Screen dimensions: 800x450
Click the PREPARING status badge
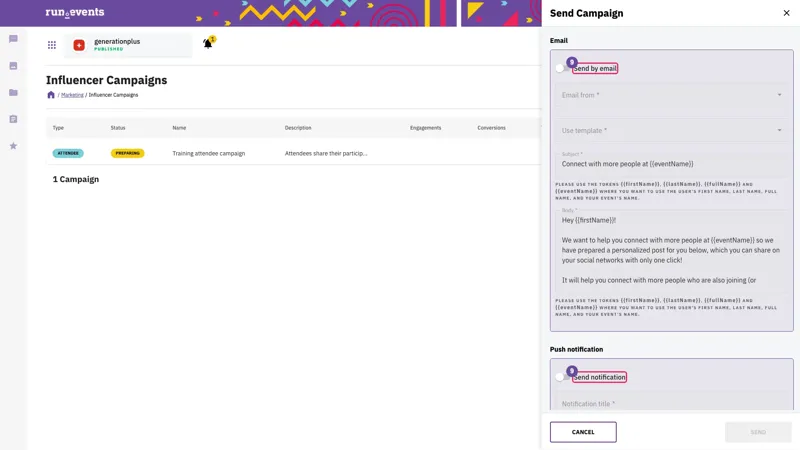128,153
